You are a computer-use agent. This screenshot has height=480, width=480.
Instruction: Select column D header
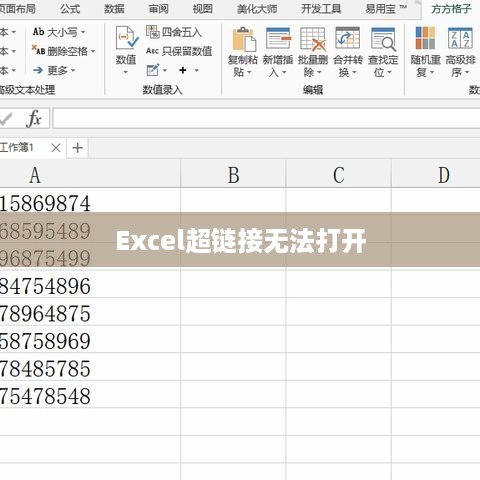(x=436, y=174)
